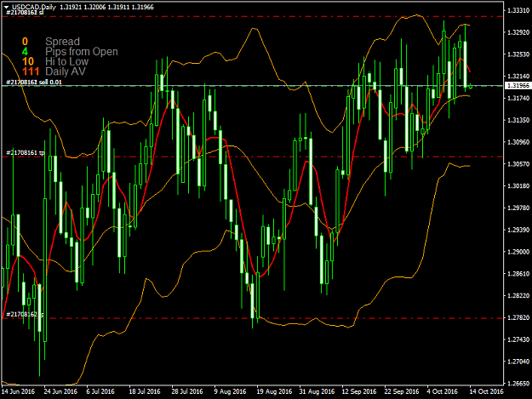Select the take profit label #21708161 tp
Viewport: 532px width, 399px height.
(x=26, y=153)
